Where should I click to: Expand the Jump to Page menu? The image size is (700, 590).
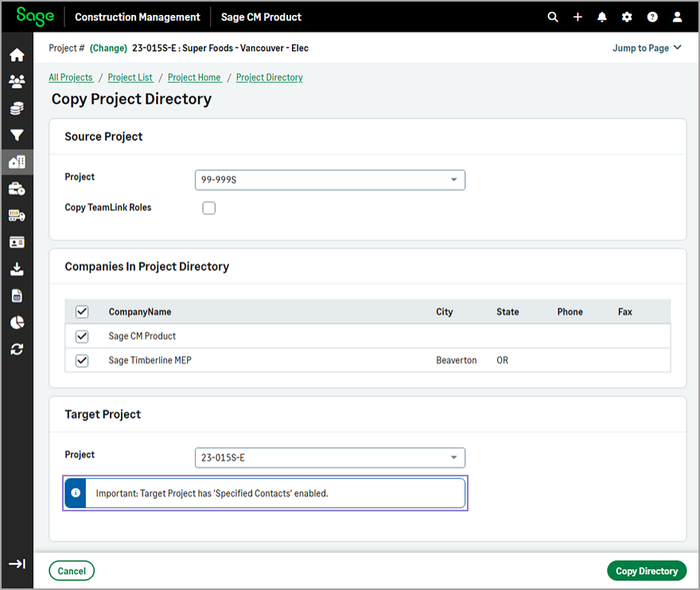pos(647,48)
